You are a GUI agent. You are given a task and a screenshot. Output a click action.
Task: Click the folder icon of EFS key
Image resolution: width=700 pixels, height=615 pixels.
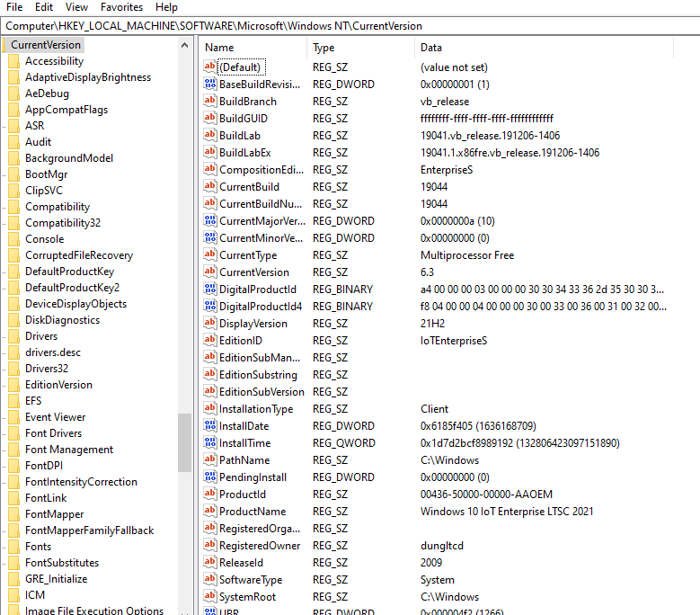[x=14, y=401]
